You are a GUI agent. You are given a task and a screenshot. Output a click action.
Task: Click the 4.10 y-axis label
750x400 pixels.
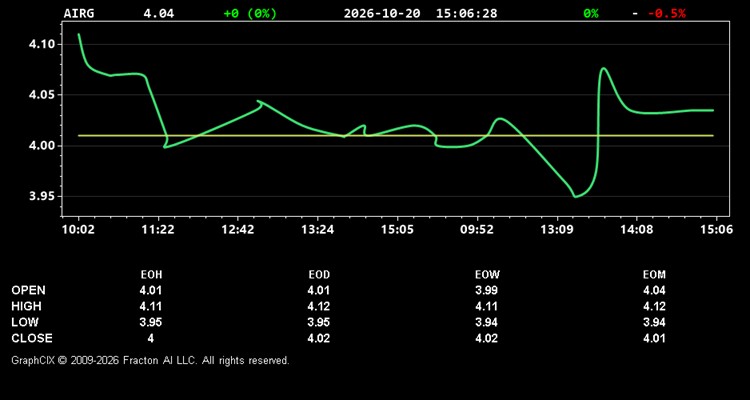point(42,44)
